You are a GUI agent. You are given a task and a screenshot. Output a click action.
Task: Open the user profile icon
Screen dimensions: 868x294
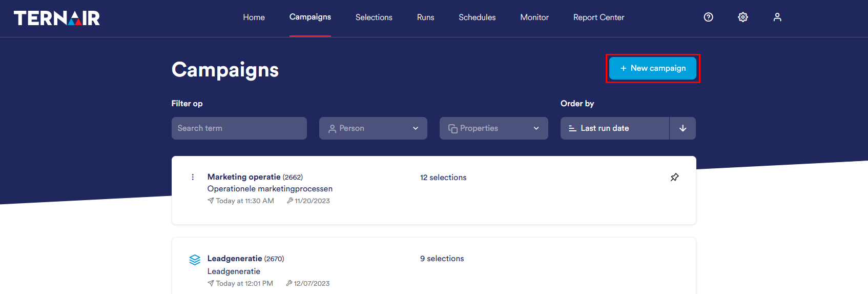tap(777, 17)
